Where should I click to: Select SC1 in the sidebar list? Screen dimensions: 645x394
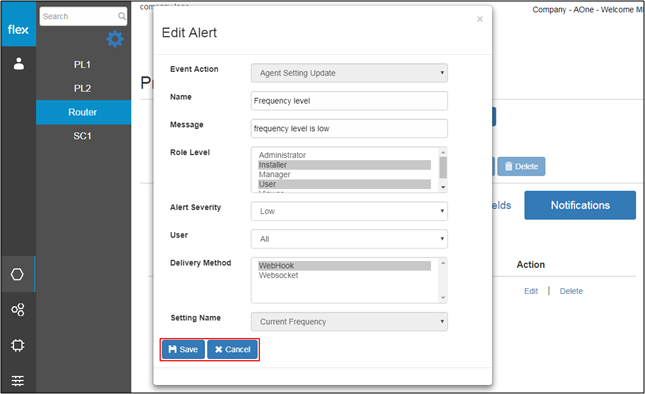click(x=82, y=136)
